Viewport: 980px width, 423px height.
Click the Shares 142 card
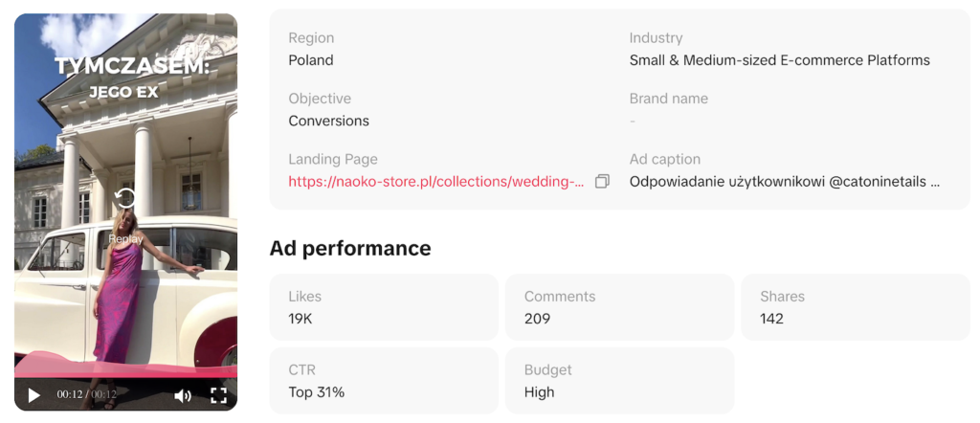(x=856, y=307)
